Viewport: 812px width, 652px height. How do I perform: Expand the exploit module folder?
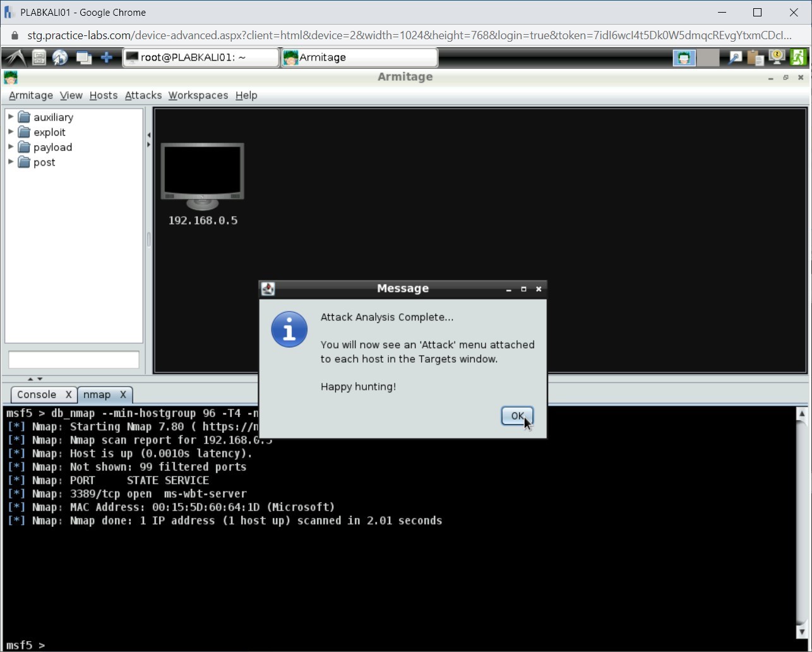[x=10, y=132]
